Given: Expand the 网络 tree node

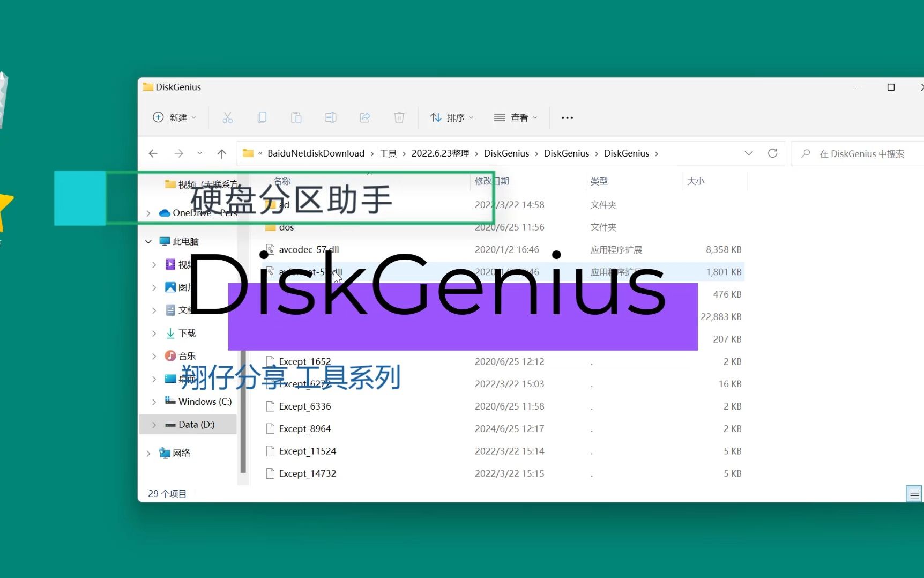Looking at the screenshot, I should 148,454.
